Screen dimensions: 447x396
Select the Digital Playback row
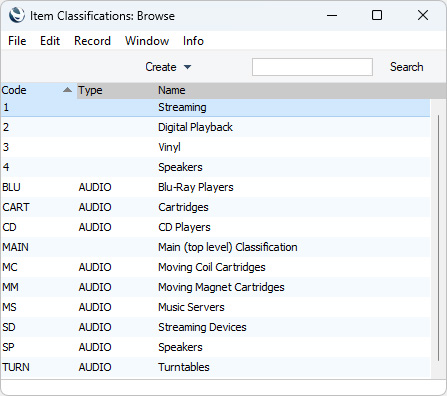(215, 127)
